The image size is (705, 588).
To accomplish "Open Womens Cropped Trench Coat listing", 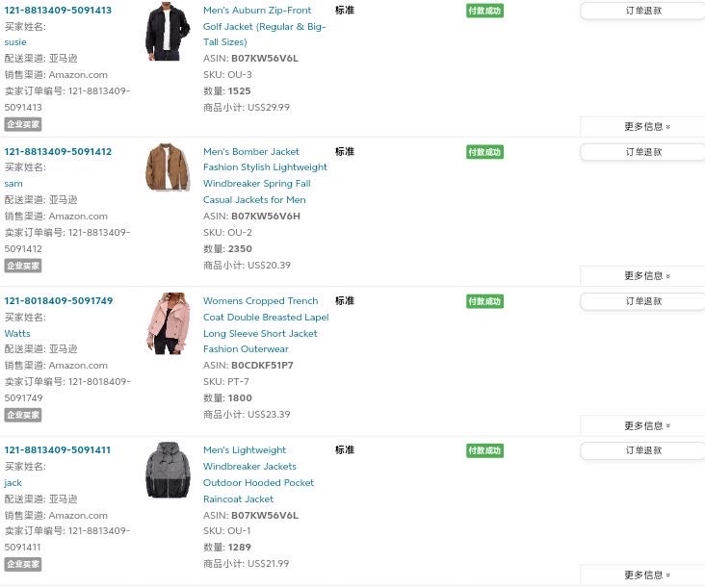I will tap(266, 324).
